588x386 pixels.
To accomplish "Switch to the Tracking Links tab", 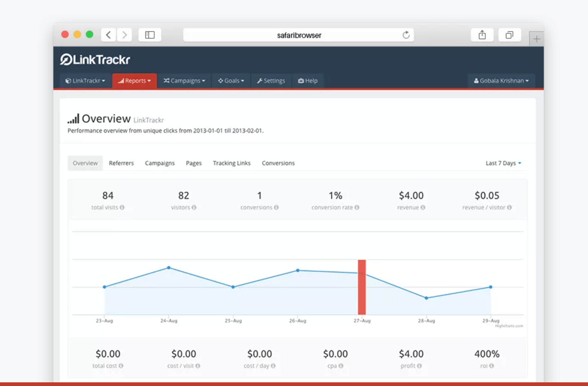I will coord(231,163).
